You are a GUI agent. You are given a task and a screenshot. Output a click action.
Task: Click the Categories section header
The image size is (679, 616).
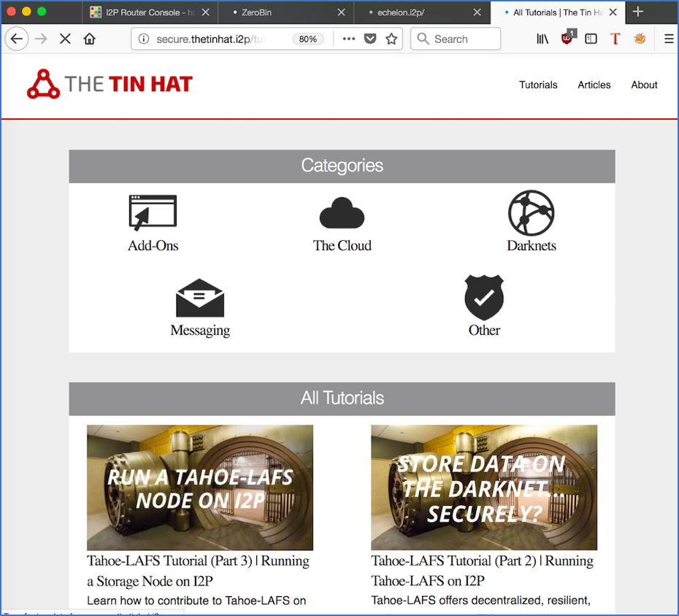(x=342, y=166)
